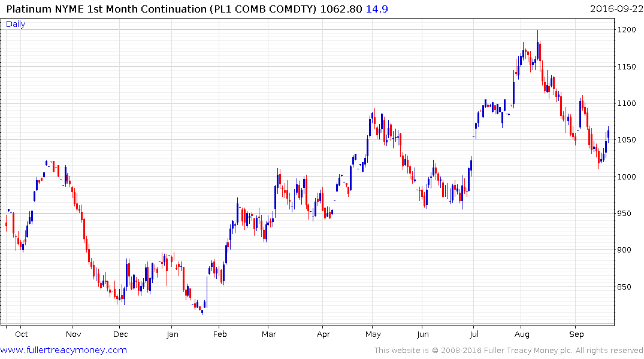Click the August peak candle near 1200
644x359 pixels.
(x=537, y=46)
